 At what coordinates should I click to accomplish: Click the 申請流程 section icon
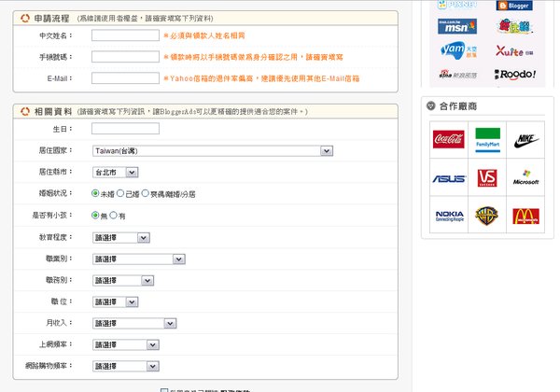[25, 19]
